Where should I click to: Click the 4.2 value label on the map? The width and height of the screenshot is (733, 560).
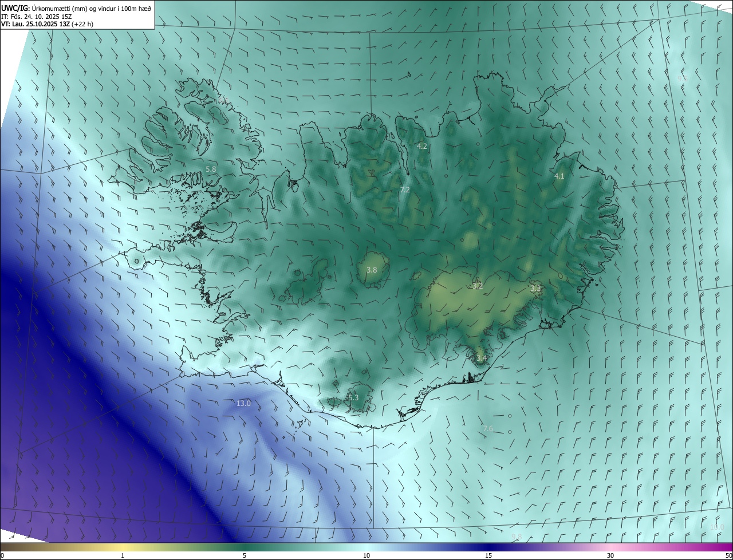point(422,147)
